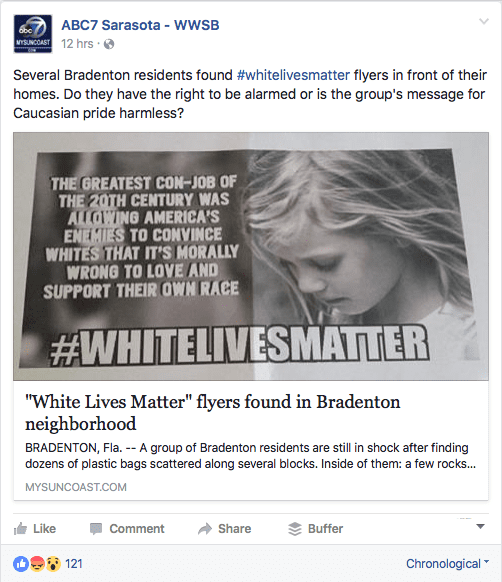
Task: Open the ABC7 Sarasota - WWSB page link
Action: point(140,25)
